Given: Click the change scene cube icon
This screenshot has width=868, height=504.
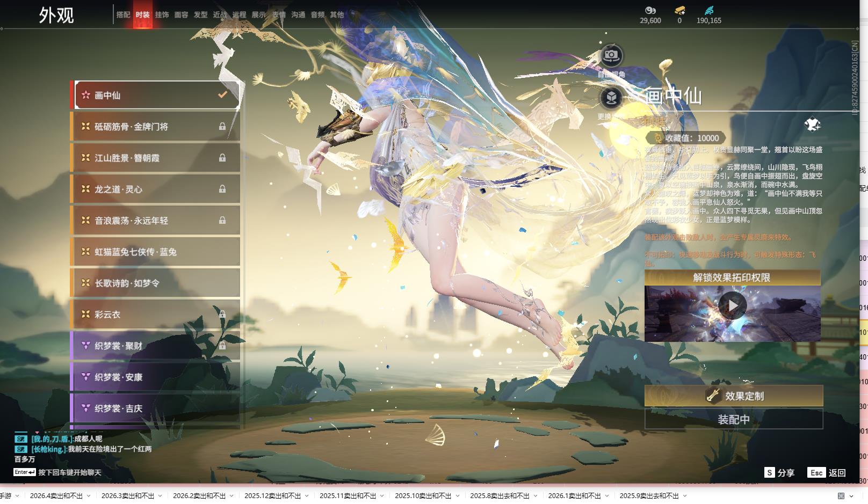Looking at the screenshot, I should point(611,98).
